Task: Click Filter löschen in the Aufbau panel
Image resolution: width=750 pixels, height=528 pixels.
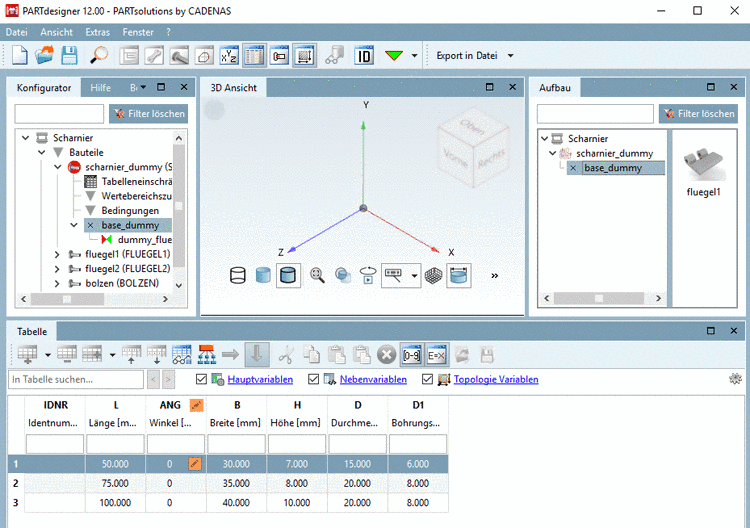Action: [x=698, y=114]
